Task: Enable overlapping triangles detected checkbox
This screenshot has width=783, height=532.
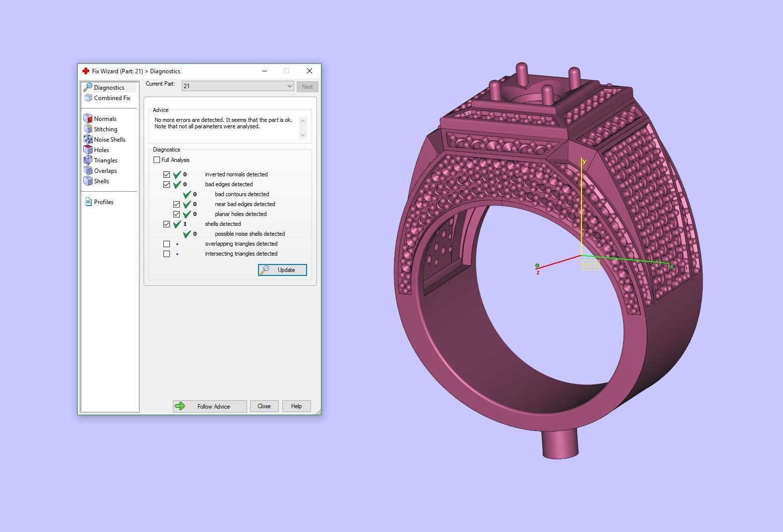Action: 166,244
